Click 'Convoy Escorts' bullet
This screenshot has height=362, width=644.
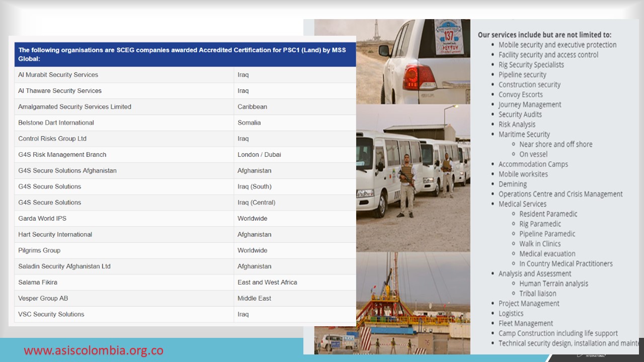pos(521,95)
